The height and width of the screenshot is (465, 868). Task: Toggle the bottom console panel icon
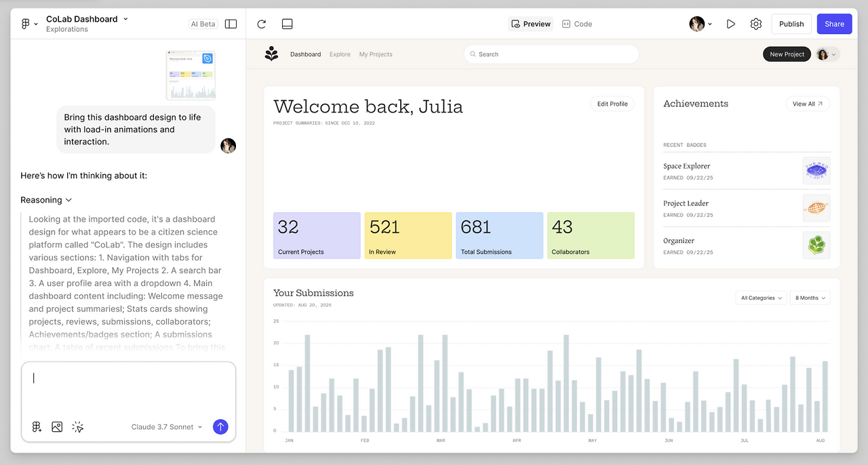point(287,24)
